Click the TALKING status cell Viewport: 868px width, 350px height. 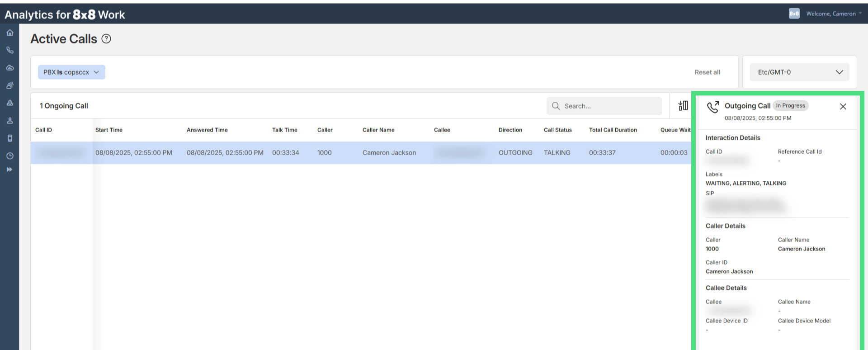pyautogui.click(x=557, y=153)
